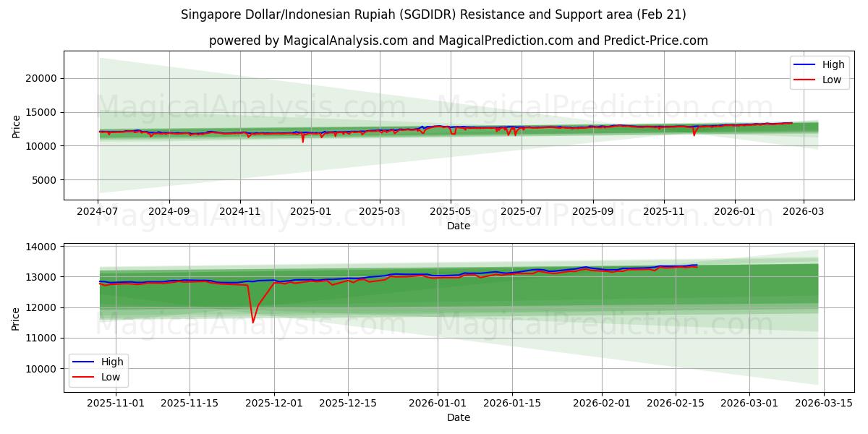
Task: Click the red Low line legend marker in top chart
Action: (804, 80)
